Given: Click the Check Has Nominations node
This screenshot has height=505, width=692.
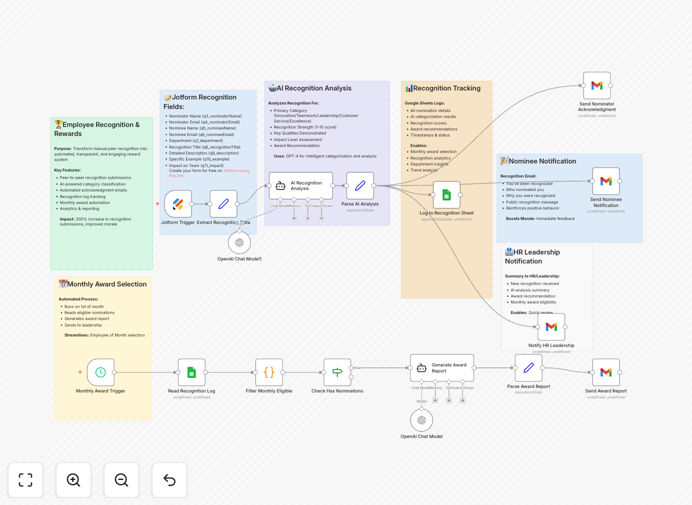Looking at the screenshot, I should [337, 372].
